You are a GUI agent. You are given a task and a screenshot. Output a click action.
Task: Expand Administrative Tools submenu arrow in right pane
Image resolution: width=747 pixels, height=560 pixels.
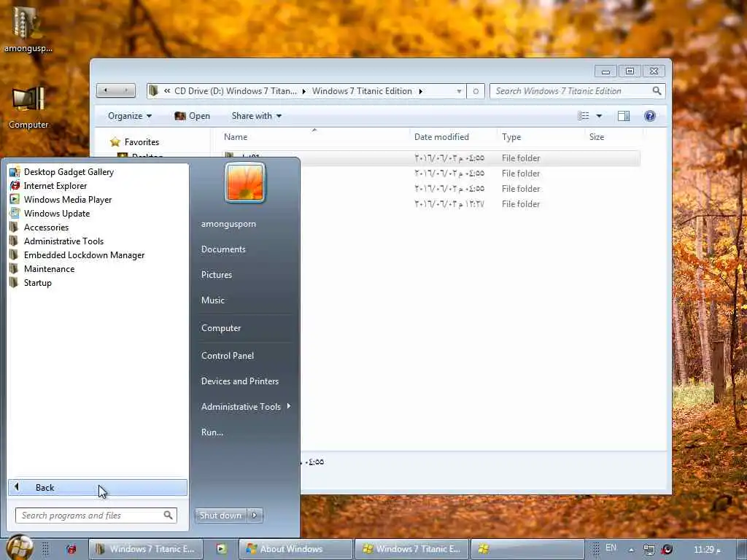click(289, 406)
